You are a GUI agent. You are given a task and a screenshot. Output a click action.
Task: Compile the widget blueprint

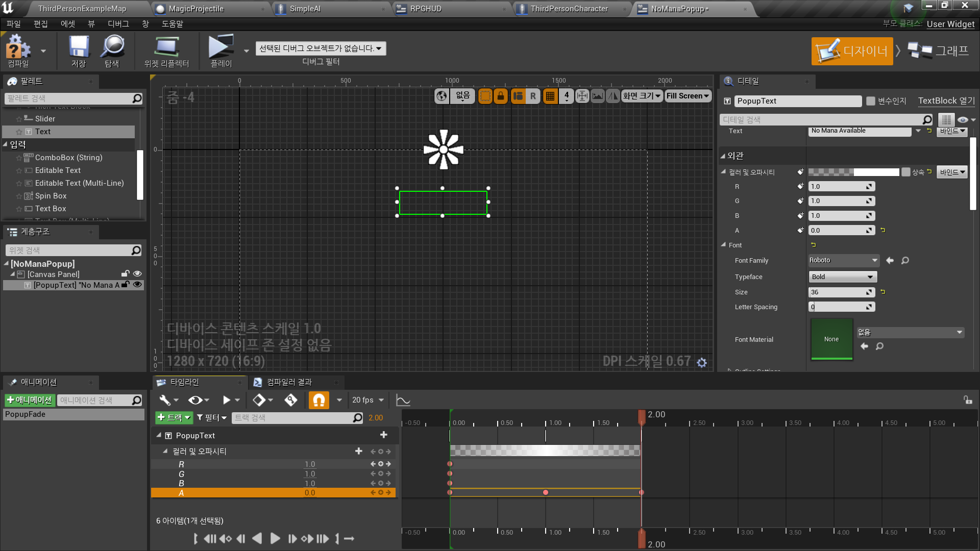[x=18, y=49]
